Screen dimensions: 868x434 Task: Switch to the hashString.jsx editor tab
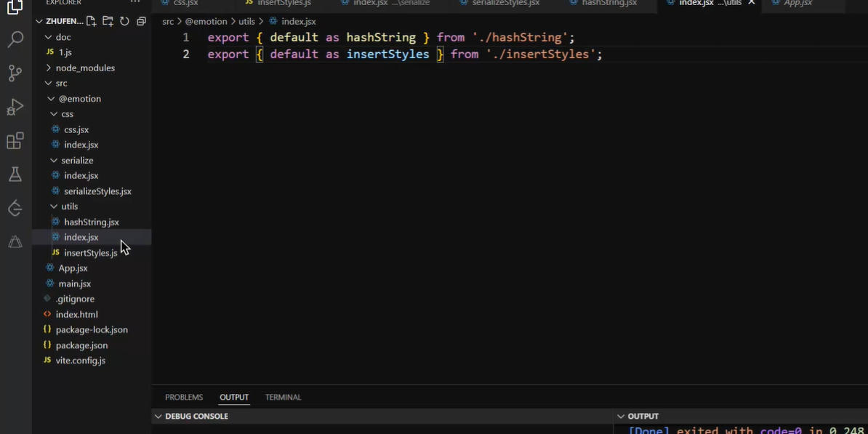(x=608, y=3)
